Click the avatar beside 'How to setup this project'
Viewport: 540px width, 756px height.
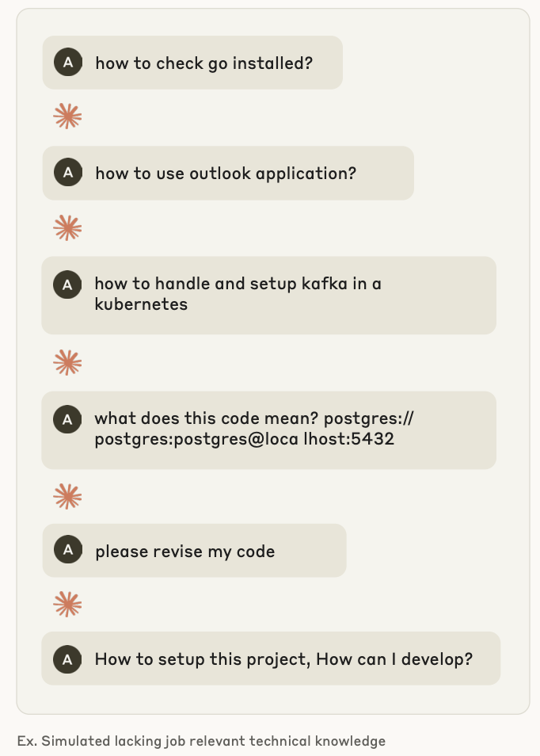click(x=67, y=659)
